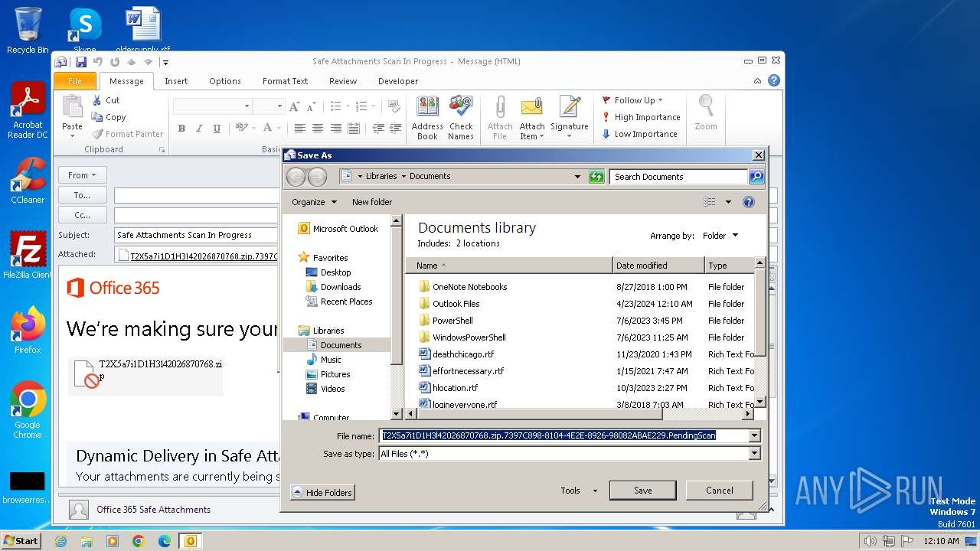Select Desktop under Favorites
The height and width of the screenshot is (551, 980).
[x=328, y=272]
